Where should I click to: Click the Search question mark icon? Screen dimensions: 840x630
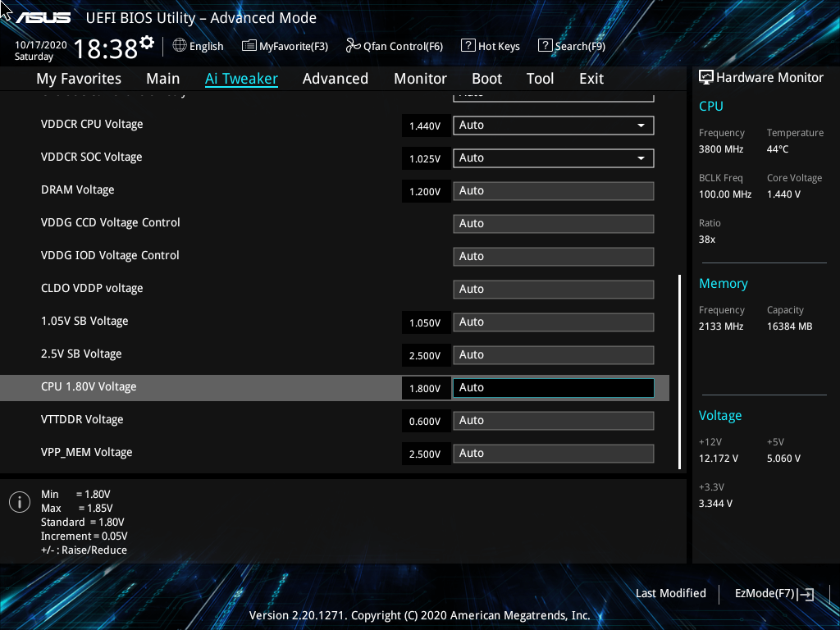click(x=545, y=46)
